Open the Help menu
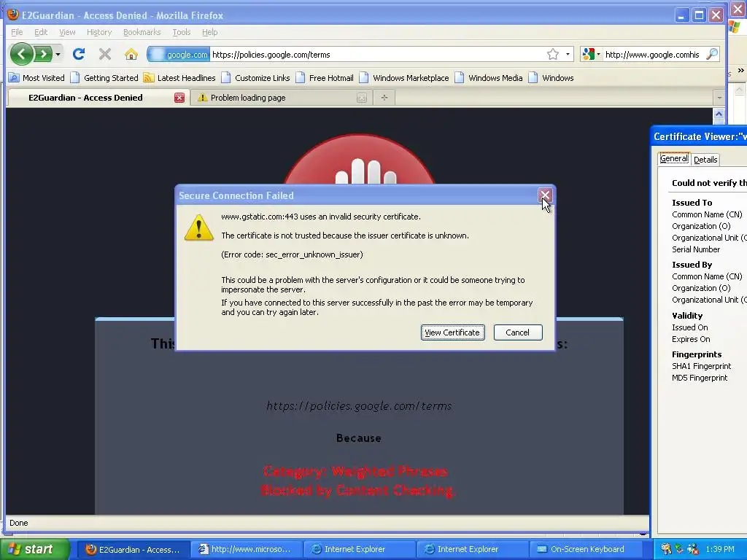The width and height of the screenshot is (747, 560). 209,32
